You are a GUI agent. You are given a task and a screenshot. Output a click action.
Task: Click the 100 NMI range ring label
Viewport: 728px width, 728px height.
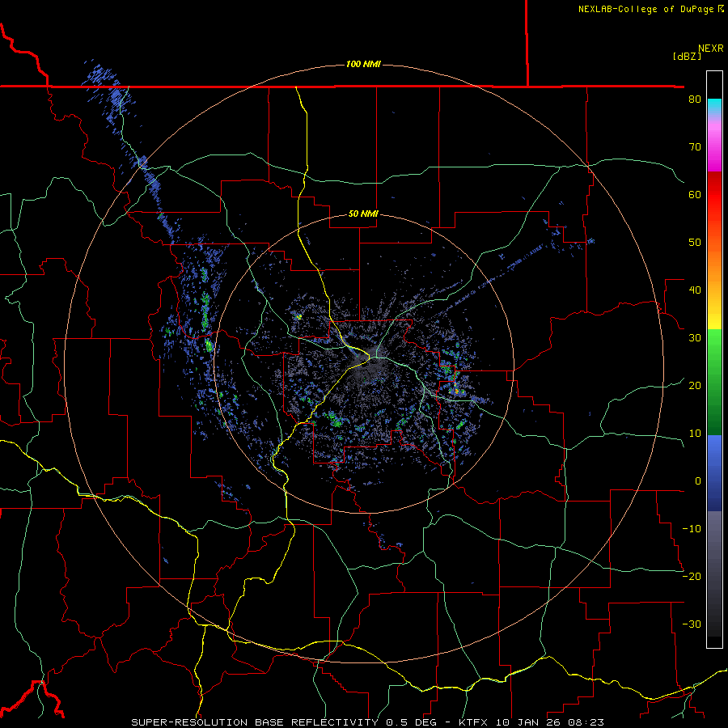363,64
